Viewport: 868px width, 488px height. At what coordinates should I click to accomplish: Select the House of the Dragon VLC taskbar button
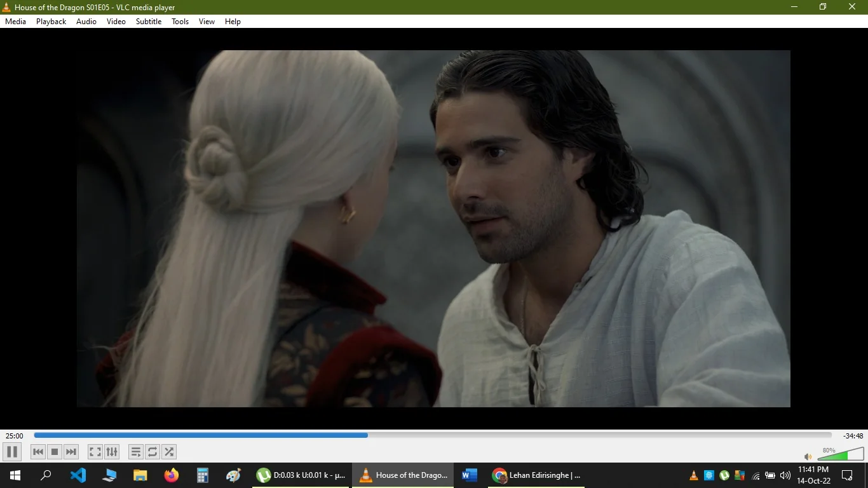pos(403,475)
